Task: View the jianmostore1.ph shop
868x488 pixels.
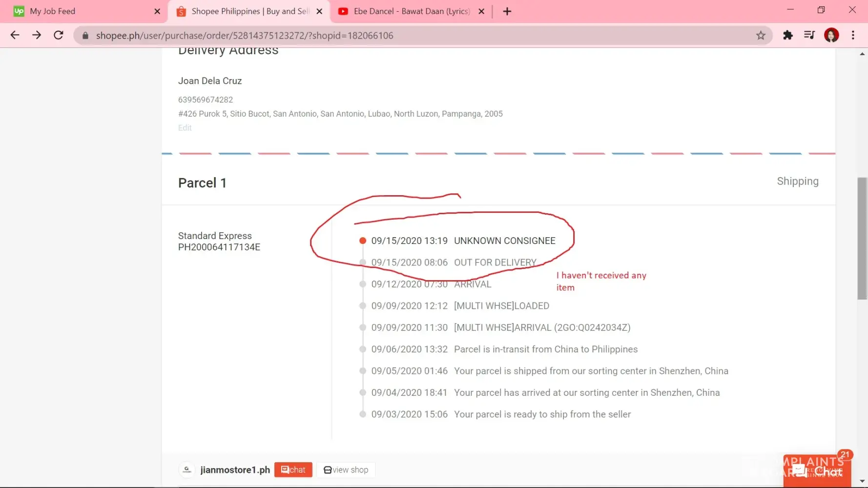Action: click(346, 470)
